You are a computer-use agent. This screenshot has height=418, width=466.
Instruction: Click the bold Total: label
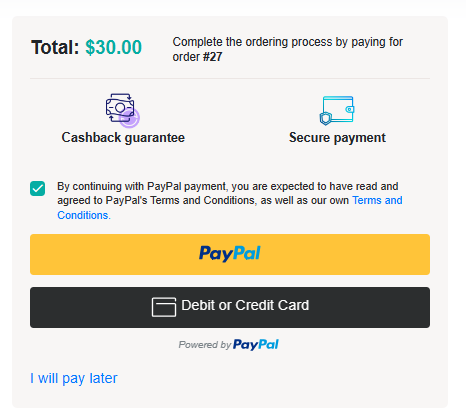[x=55, y=47]
